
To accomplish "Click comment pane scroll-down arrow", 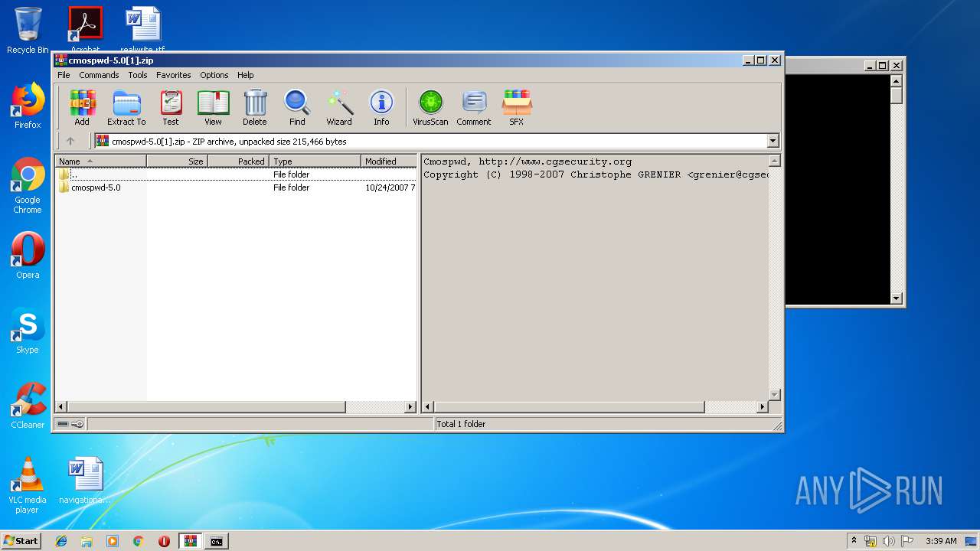I will tap(774, 394).
